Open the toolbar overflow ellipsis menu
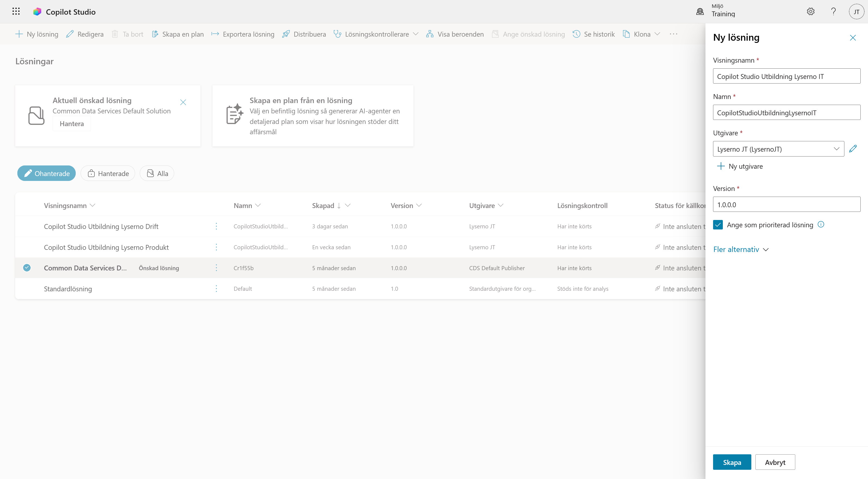 (673, 34)
